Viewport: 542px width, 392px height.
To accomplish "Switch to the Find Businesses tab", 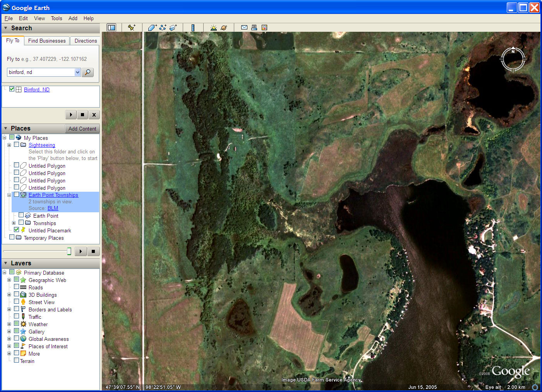I will click(47, 41).
